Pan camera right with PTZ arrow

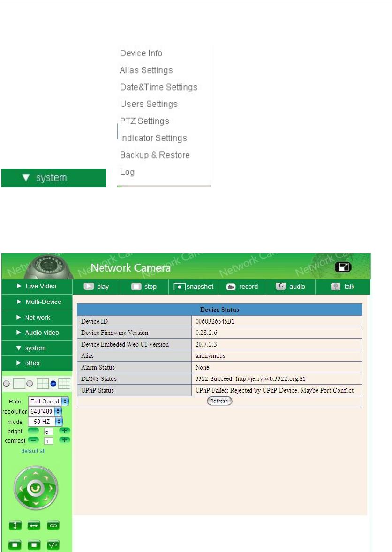pyautogui.click(x=51, y=488)
